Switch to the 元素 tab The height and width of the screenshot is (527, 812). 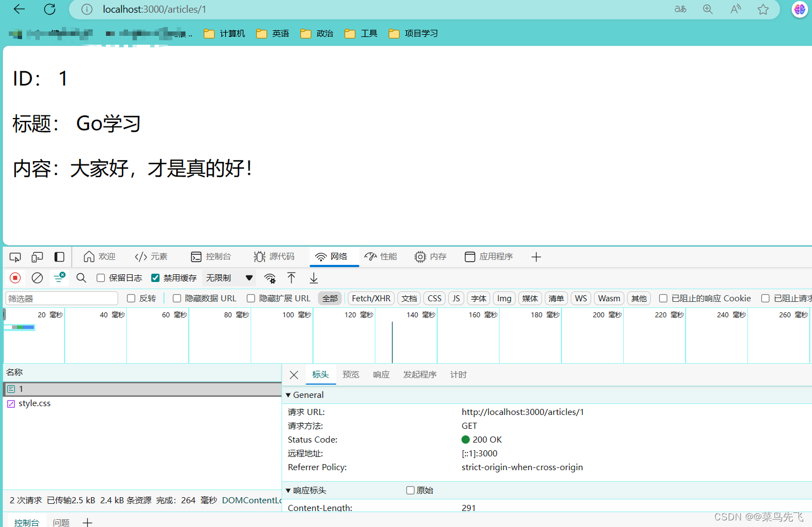[151, 257]
